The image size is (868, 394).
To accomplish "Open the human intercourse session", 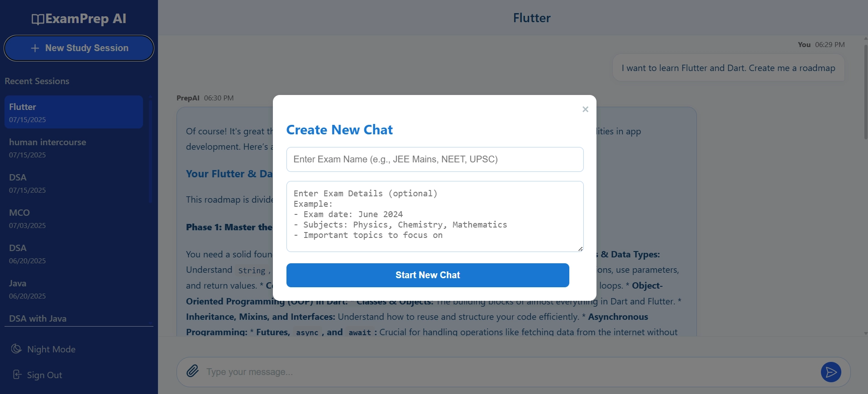I will (74, 147).
